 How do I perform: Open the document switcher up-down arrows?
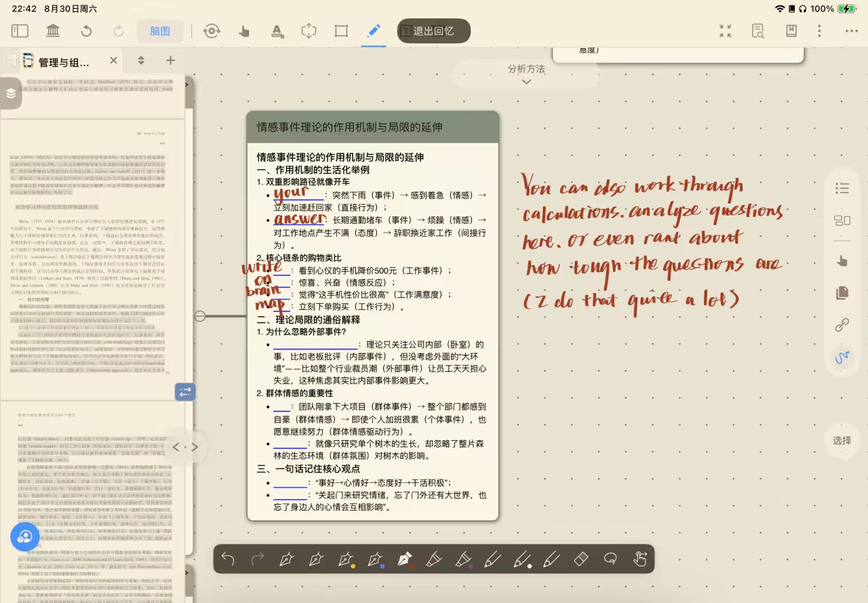(x=141, y=61)
